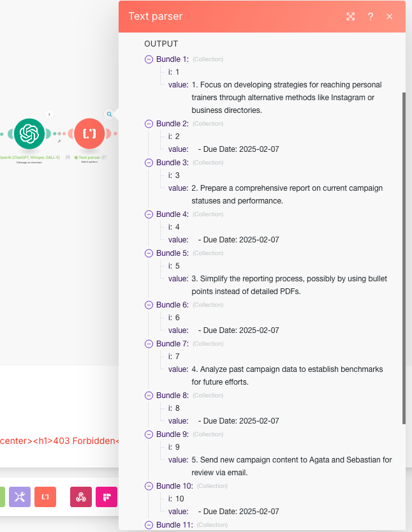Open the Webhooks favorite tile
Viewport: 412px width, 532px height.
point(81,497)
